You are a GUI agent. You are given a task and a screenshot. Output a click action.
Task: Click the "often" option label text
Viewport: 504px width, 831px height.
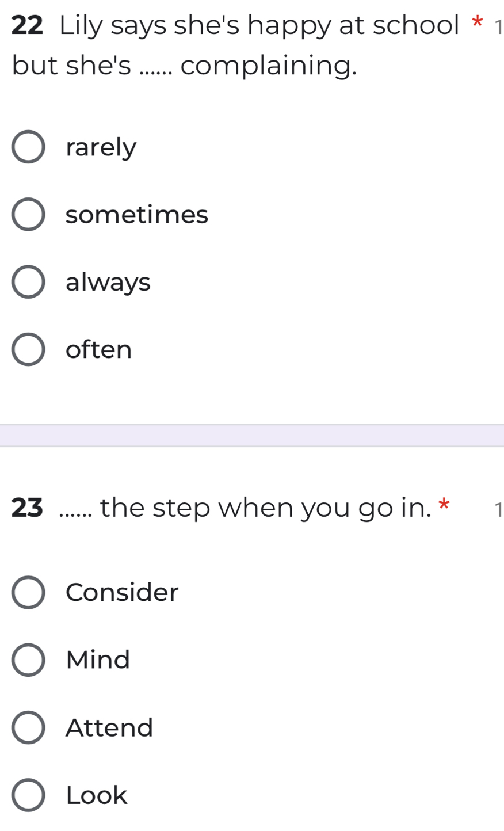coord(98,349)
